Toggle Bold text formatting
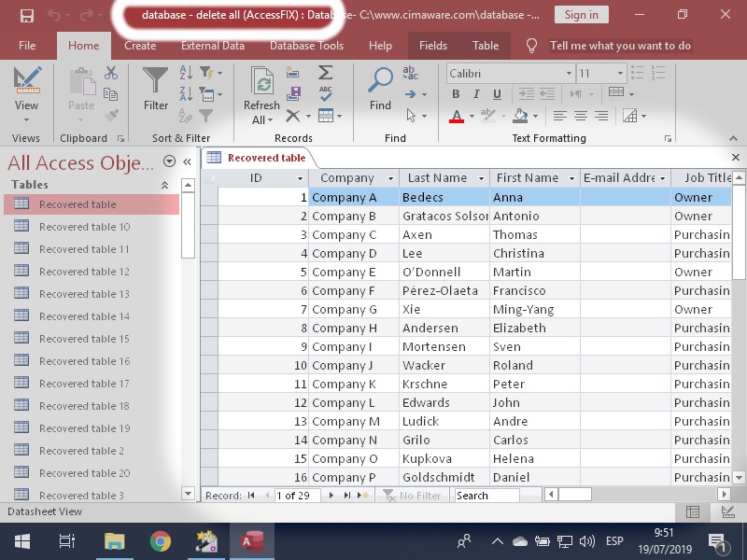Viewport: 747px width, 560px height. (456, 94)
